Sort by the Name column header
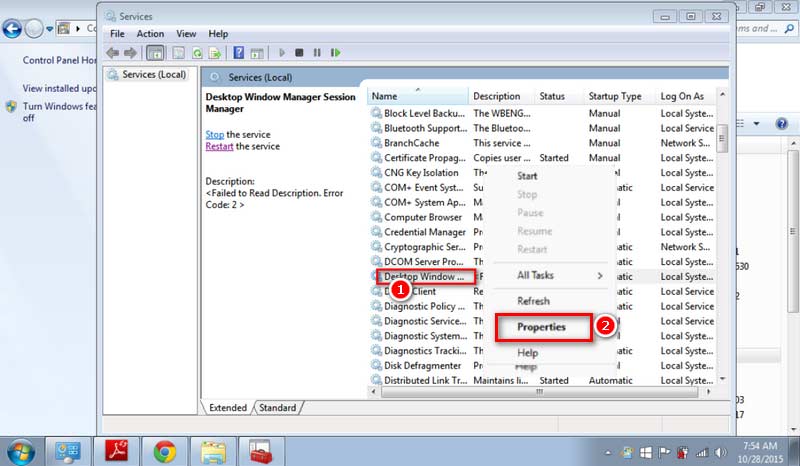This screenshot has width=800, height=466. 417,96
